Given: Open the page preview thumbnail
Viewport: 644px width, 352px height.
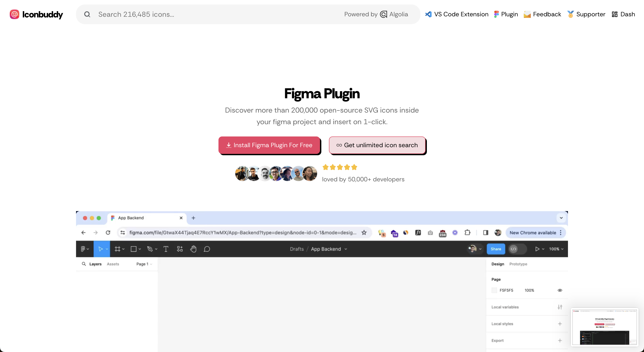Looking at the screenshot, I should 604,327.
